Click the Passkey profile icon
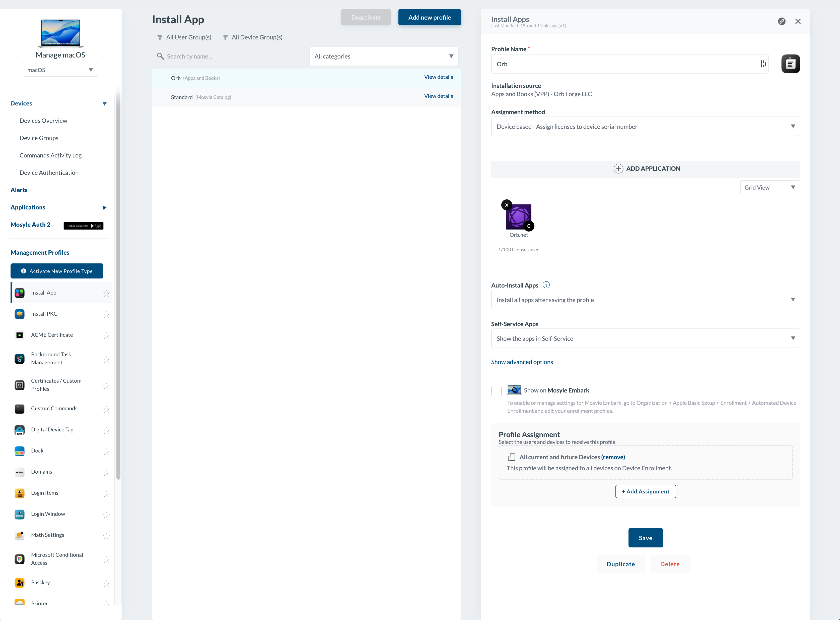The height and width of the screenshot is (620, 840). (20, 583)
